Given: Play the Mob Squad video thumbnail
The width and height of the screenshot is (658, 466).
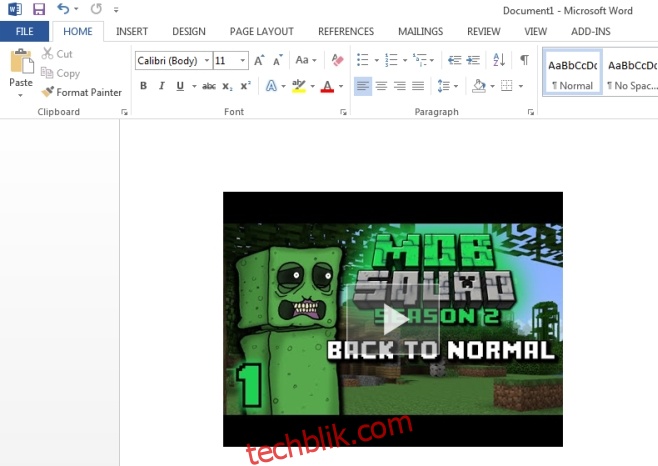Looking at the screenshot, I should 393,319.
